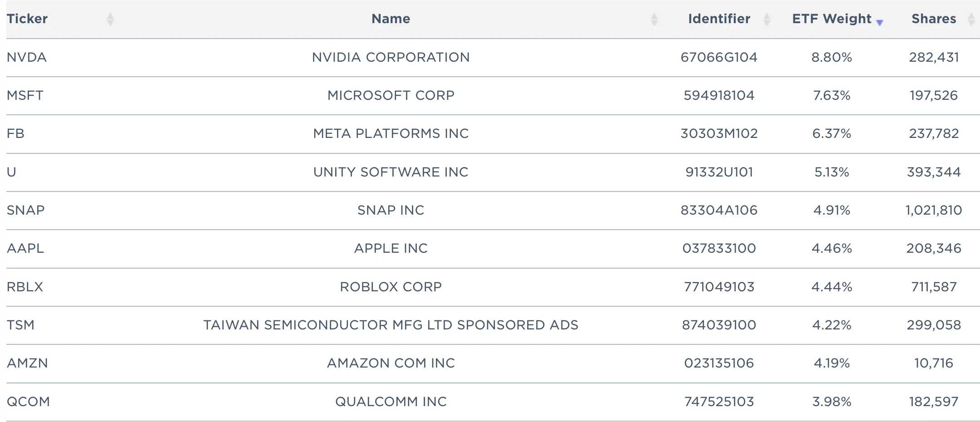Sort by the Shares header text
The image size is (980, 422).
tap(934, 19)
